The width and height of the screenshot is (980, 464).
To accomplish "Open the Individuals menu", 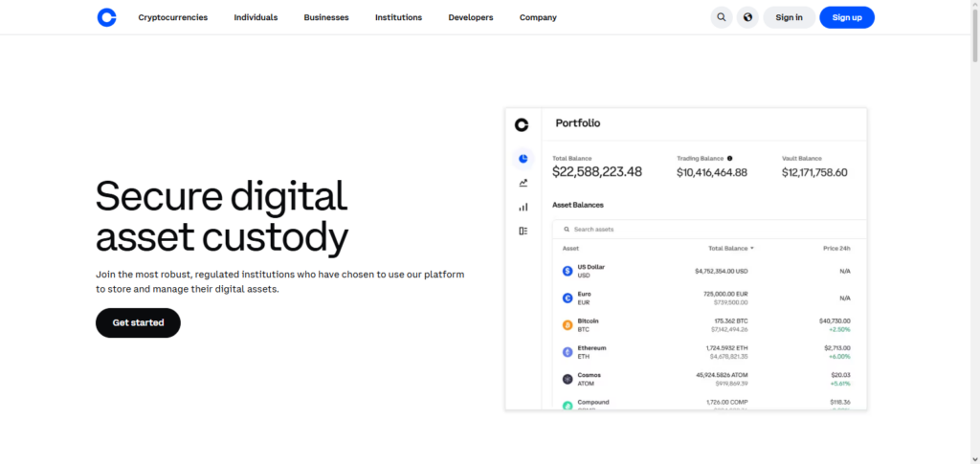I will tap(256, 17).
